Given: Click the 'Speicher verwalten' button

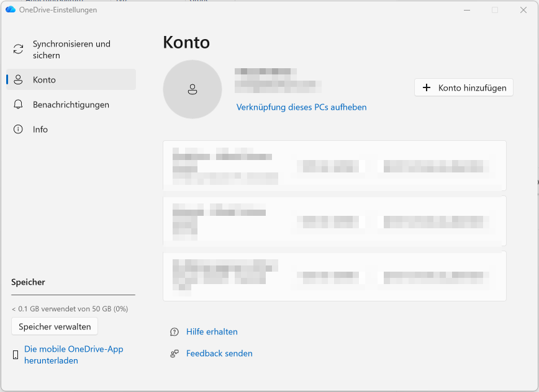Looking at the screenshot, I should [55, 327].
